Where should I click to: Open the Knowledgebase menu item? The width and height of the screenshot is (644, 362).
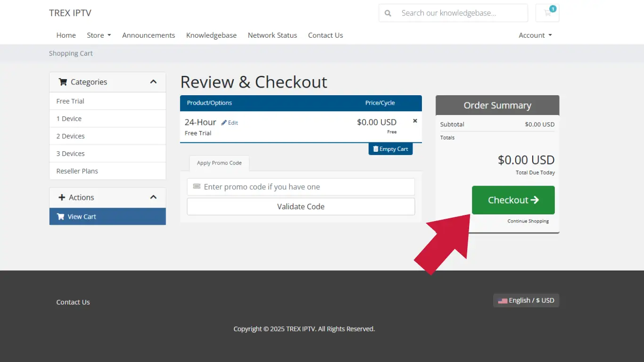point(211,35)
